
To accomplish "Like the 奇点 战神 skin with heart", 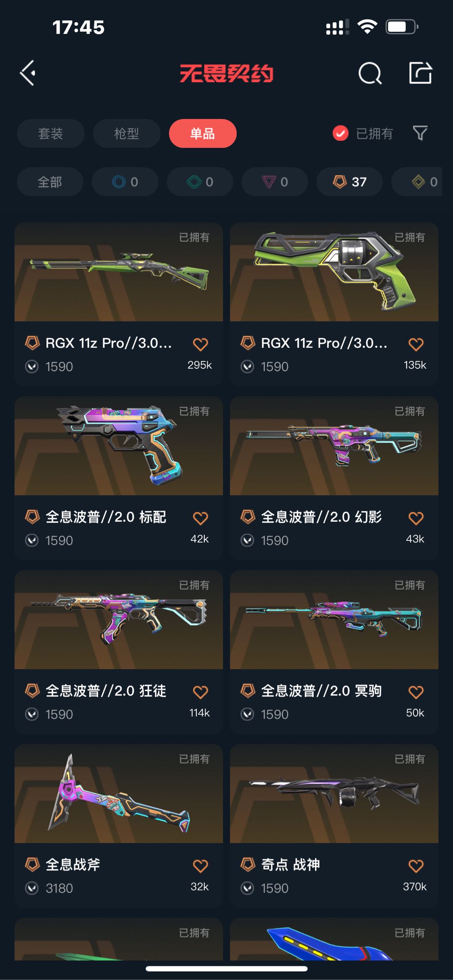I will (416, 866).
